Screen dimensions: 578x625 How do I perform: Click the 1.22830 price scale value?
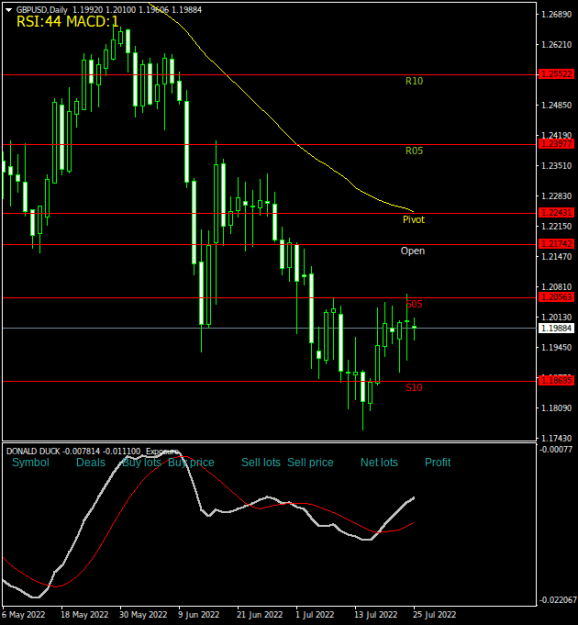(x=556, y=196)
